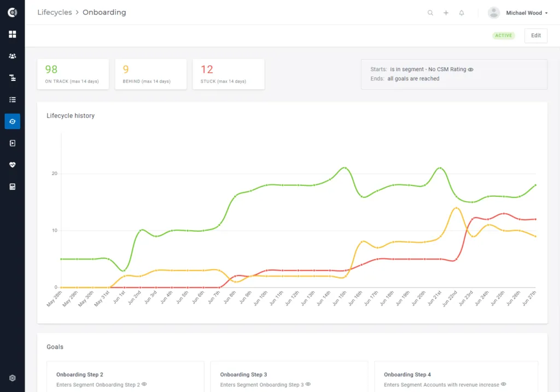Click the Goals section heading

coord(55,347)
